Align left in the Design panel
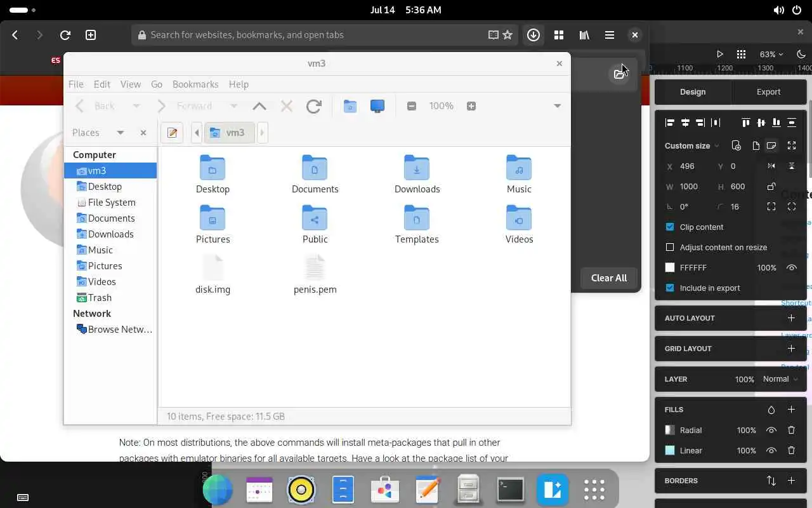The image size is (812, 508). coord(670,123)
